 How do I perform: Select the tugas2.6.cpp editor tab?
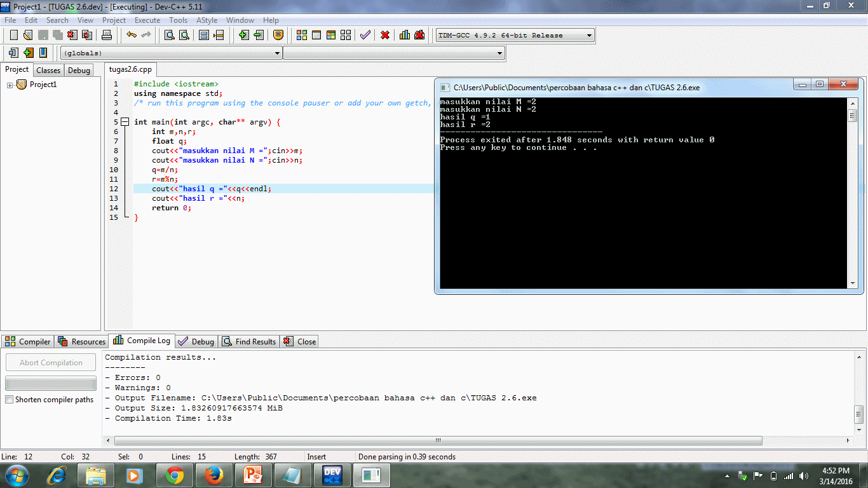[130, 70]
